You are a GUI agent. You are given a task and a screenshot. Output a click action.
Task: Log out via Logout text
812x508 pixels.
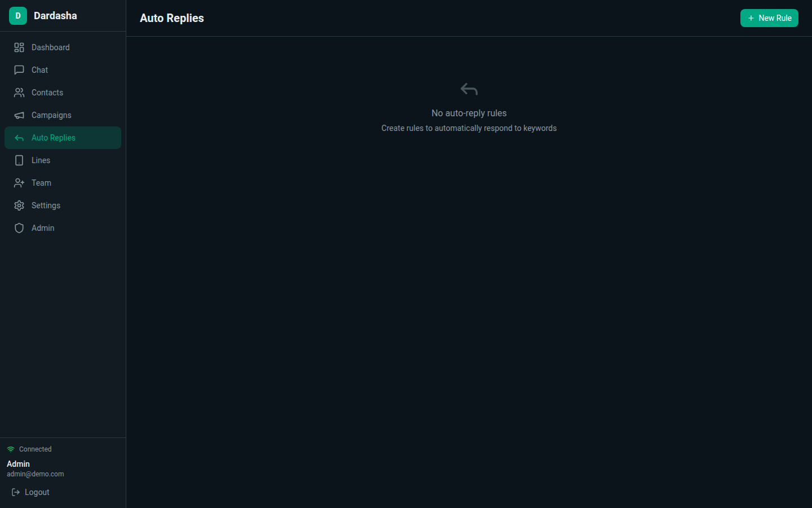tap(37, 492)
